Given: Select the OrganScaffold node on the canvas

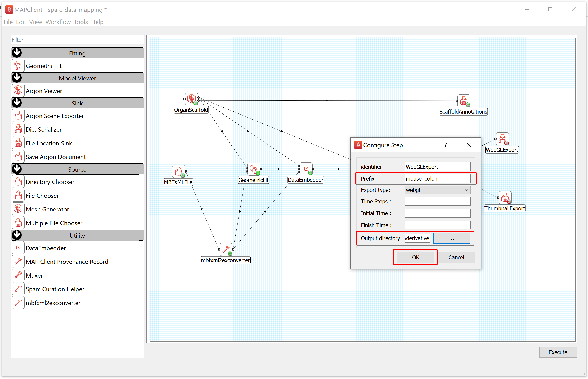Looking at the screenshot, I should point(192,99).
